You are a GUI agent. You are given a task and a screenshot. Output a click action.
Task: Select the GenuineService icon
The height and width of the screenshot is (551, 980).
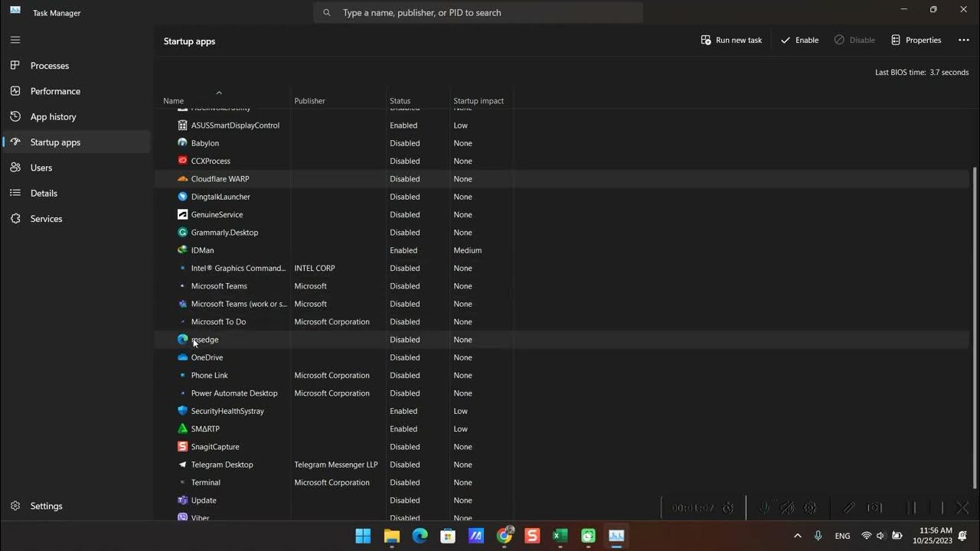pos(182,214)
